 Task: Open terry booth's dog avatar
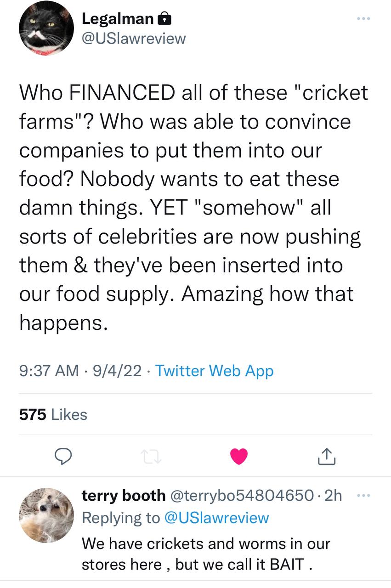click(x=46, y=515)
